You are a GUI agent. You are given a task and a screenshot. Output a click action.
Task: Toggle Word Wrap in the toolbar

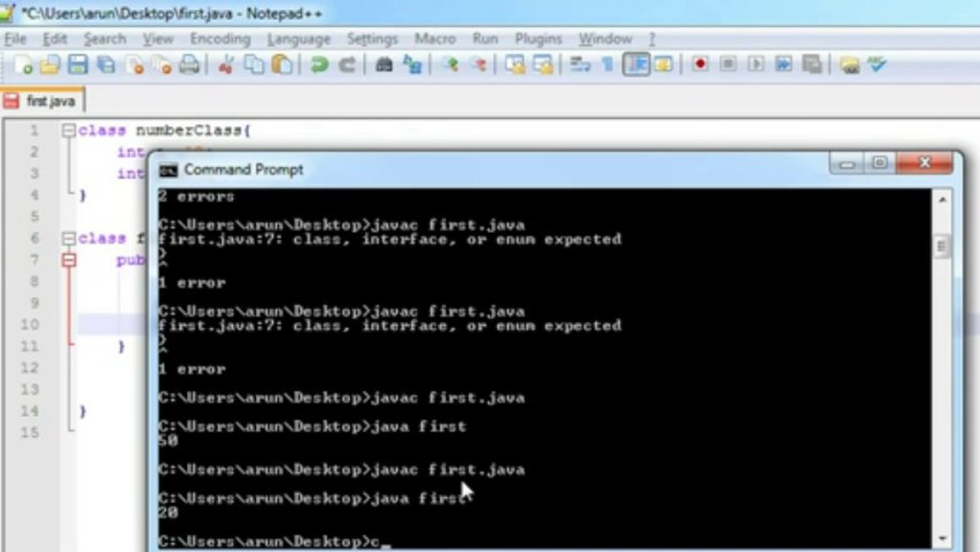tap(580, 65)
